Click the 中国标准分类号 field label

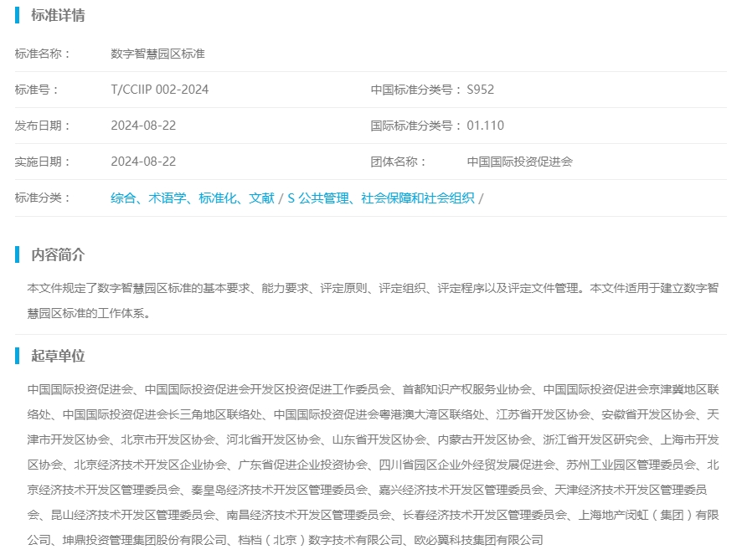[416, 90]
